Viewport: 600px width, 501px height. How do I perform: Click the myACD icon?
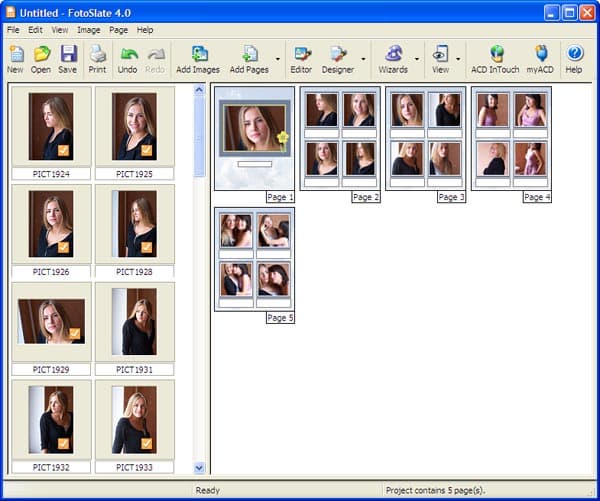[540, 59]
